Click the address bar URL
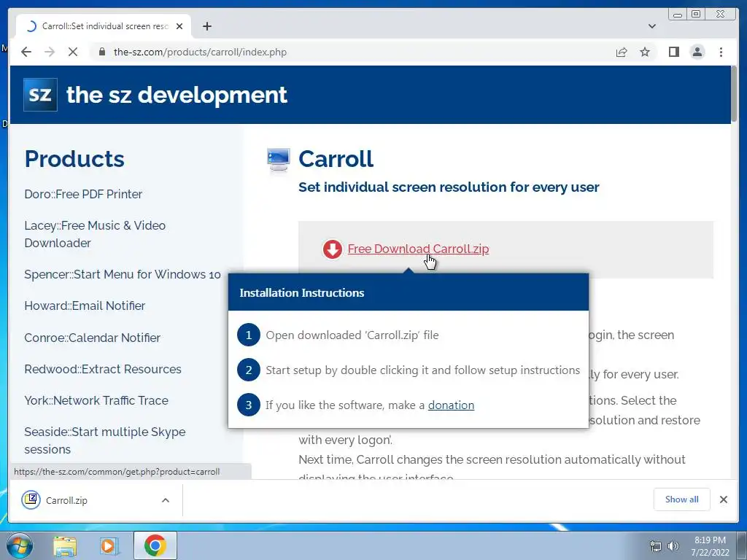747x560 pixels. click(x=200, y=52)
